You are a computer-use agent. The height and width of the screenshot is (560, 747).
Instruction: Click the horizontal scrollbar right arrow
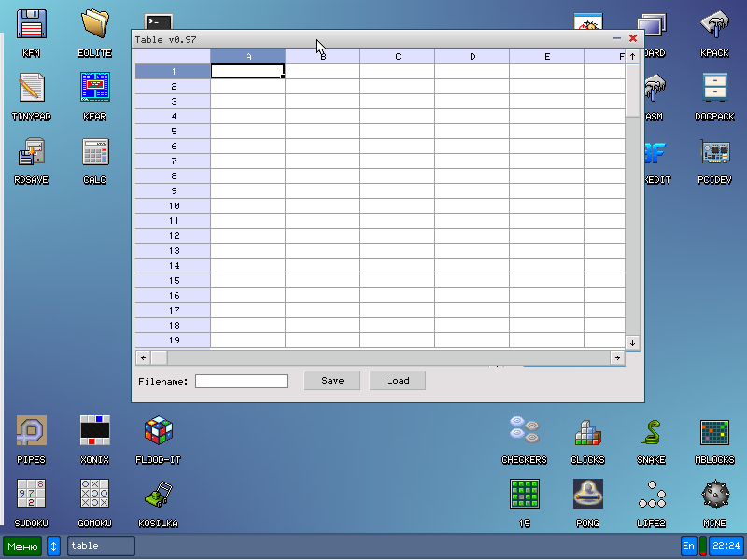(617, 357)
